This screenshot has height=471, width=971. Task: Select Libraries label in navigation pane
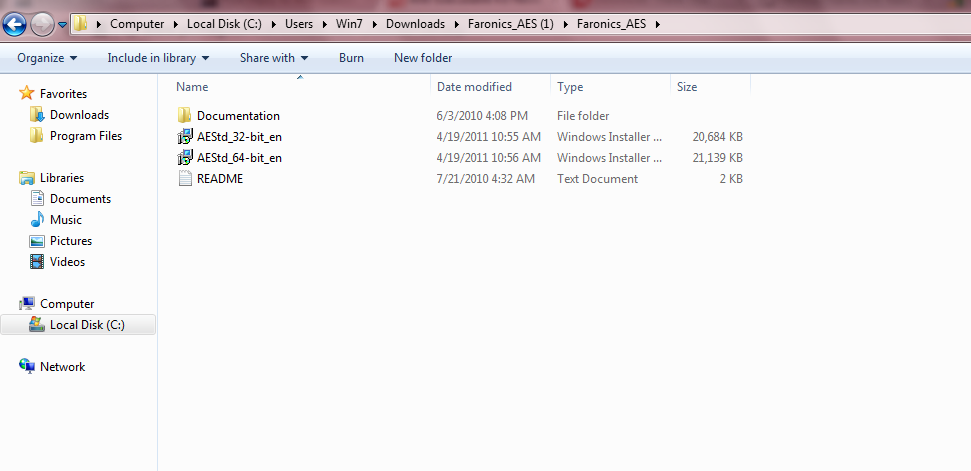click(62, 178)
